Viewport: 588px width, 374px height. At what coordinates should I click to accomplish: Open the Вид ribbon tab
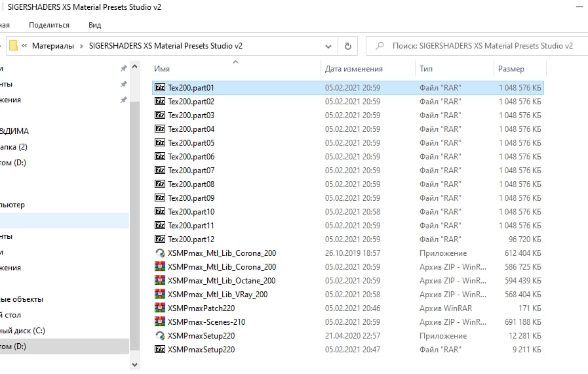(94, 25)
